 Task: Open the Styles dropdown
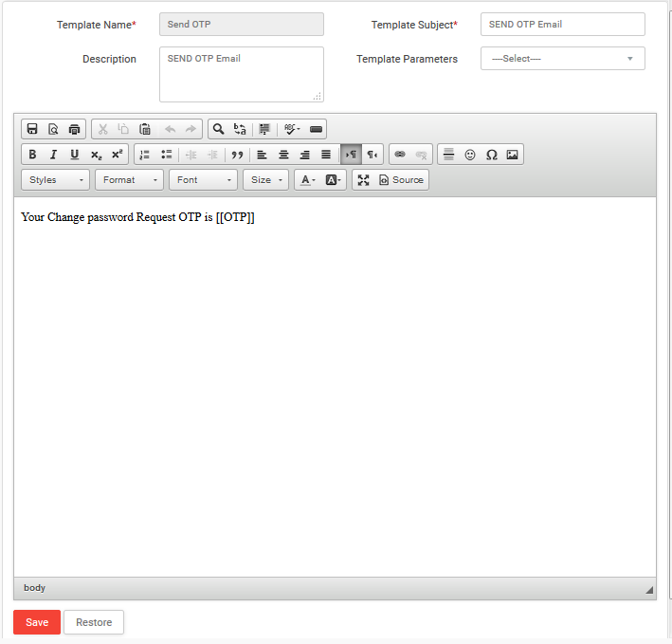point(55,179)
